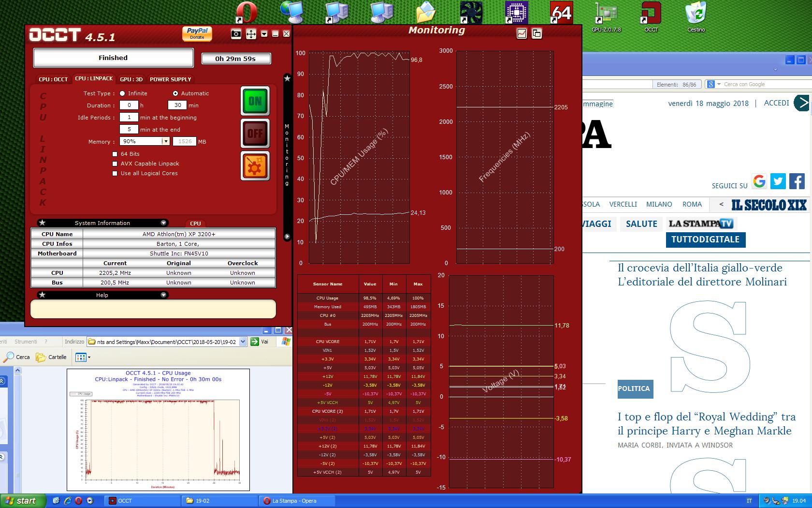This screenshot has width=812, height=508.
Task: Switch to the 19-02 taskbar window
Action: point(220,501)
